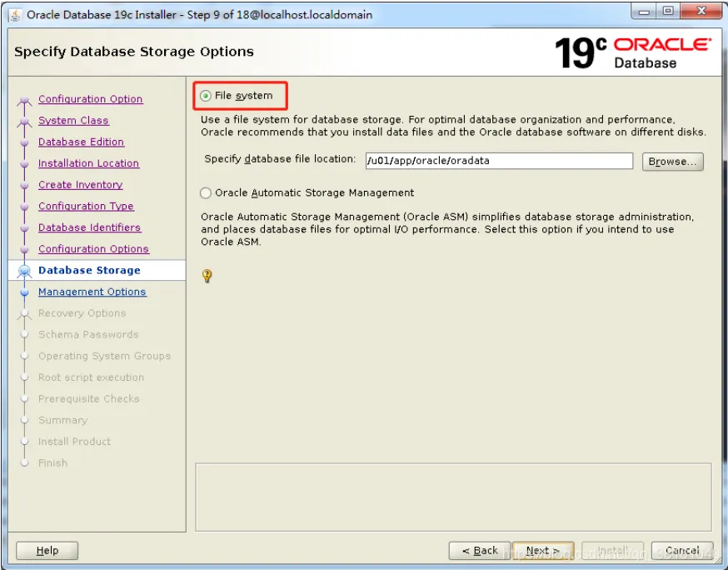Jump to Installation Location step
Viewport: 728px width, 570px height.
point(88,163)
